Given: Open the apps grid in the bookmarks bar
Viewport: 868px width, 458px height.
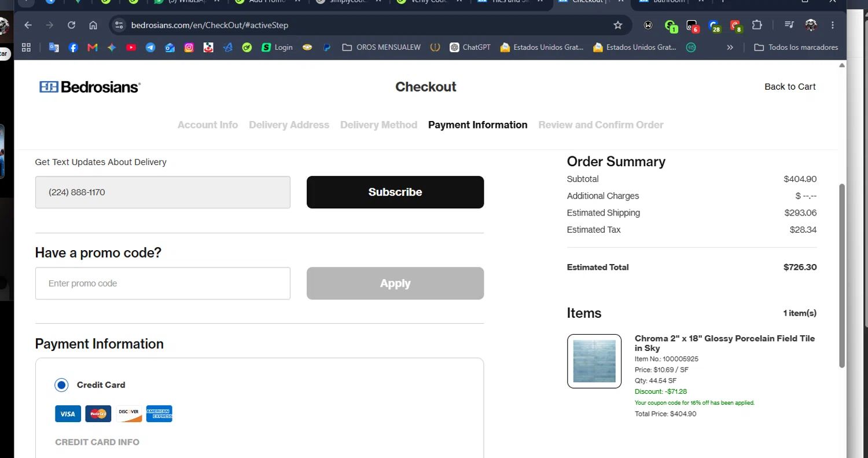Looking at the screenshot, I should [x=26, y=47].
